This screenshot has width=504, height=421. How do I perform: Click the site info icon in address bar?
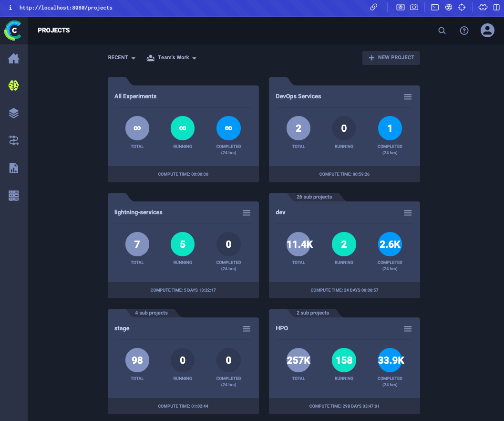[10, 8]
